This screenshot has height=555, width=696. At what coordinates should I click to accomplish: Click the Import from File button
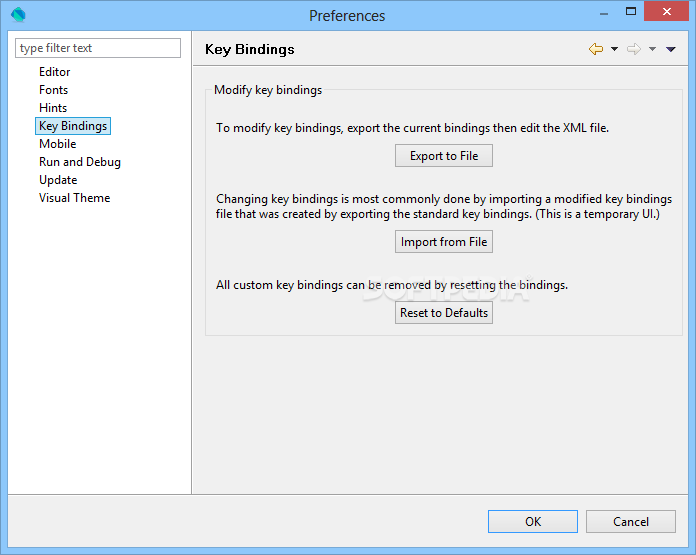click(x=444, y=242)
